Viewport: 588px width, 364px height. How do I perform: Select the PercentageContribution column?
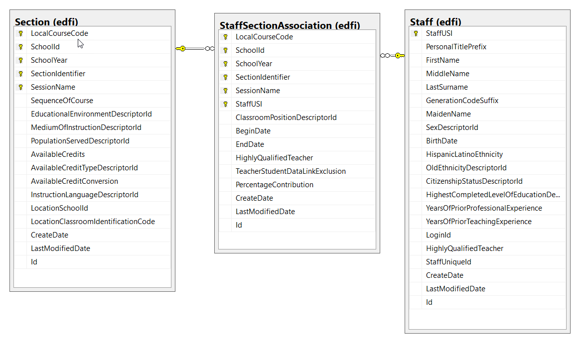click(x=297, y=185)
